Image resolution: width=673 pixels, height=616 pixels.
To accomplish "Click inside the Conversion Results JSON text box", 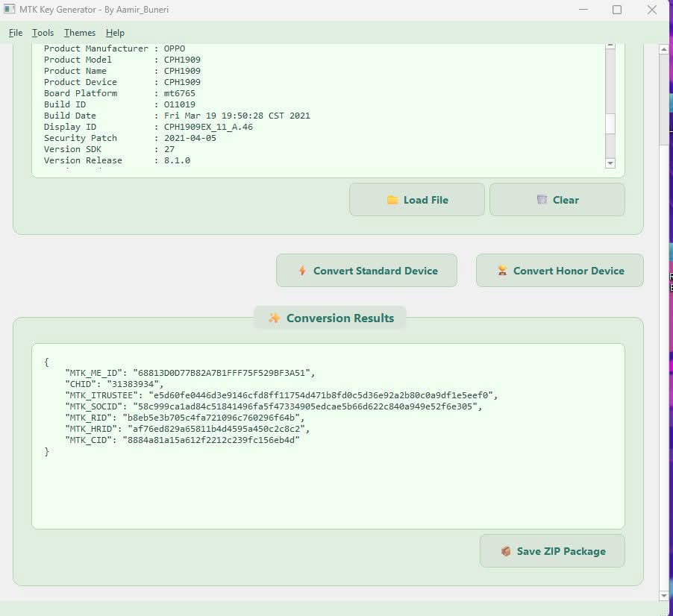I will (328, 485).
